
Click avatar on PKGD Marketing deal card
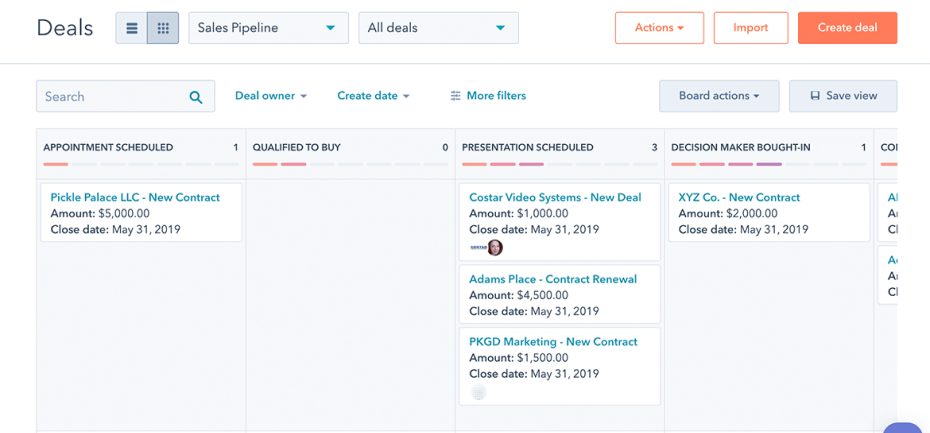478,393
